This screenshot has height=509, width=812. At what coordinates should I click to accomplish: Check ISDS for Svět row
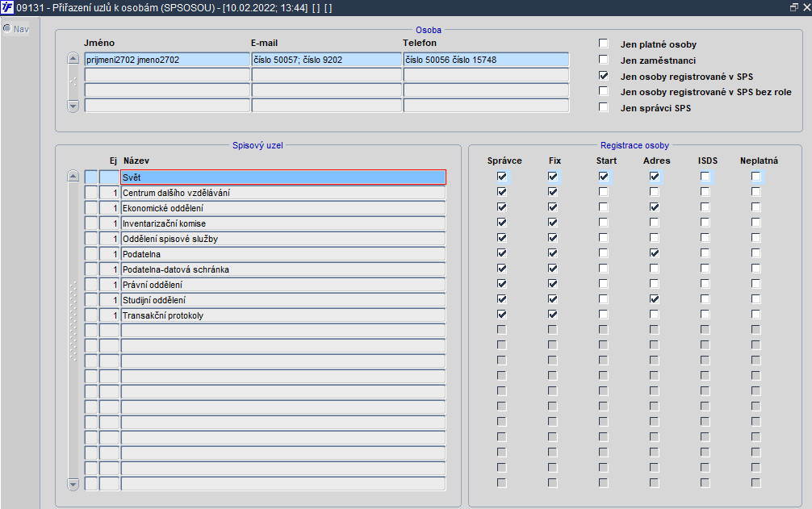705,177
